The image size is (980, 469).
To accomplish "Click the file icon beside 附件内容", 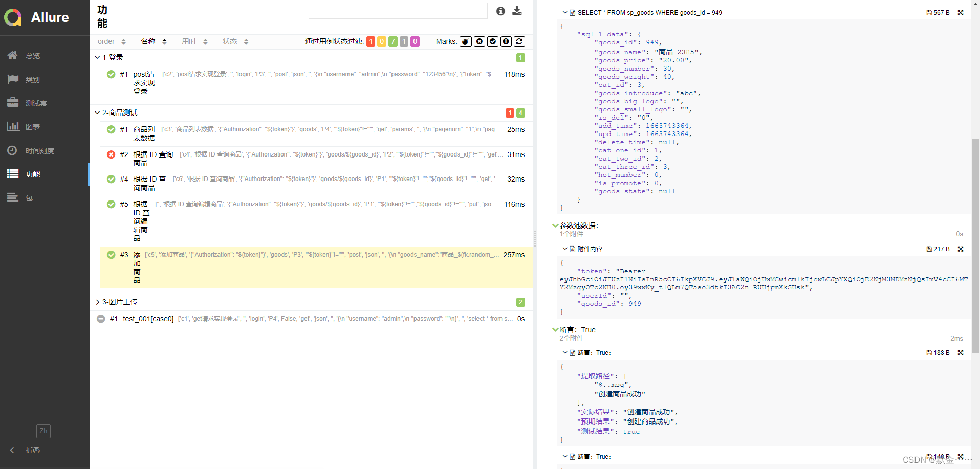I will pyautogui.click(x=573, y=249).
